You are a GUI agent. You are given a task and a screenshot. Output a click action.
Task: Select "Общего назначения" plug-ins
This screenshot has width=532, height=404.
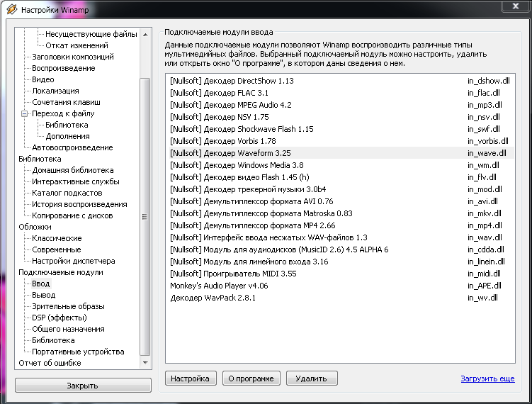pos(68,330)
